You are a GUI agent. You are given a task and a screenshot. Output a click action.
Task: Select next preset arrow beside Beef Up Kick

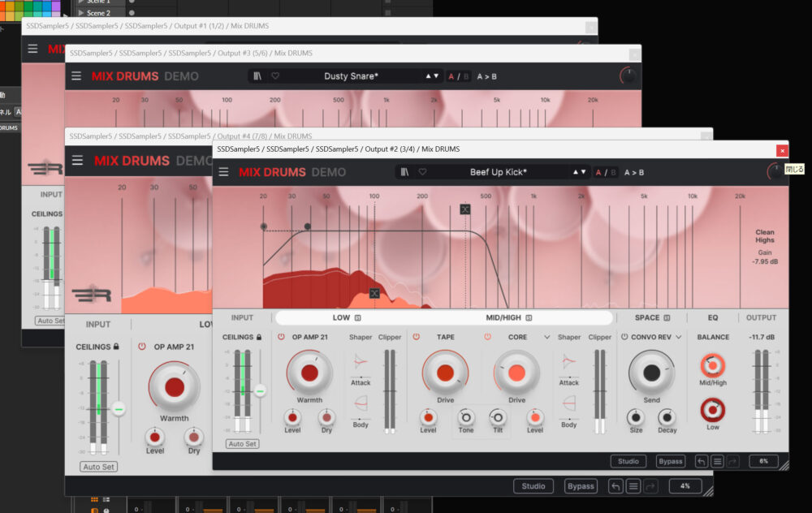coord(583,172)
